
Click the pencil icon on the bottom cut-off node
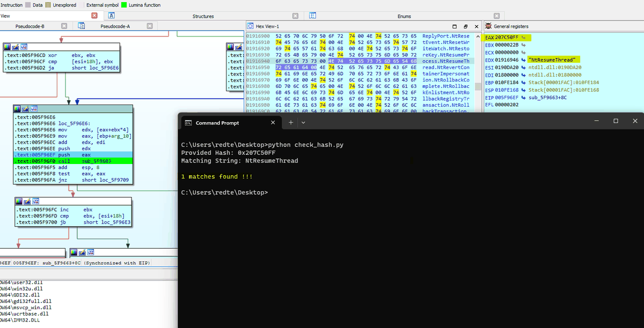(x=82, y=252)
